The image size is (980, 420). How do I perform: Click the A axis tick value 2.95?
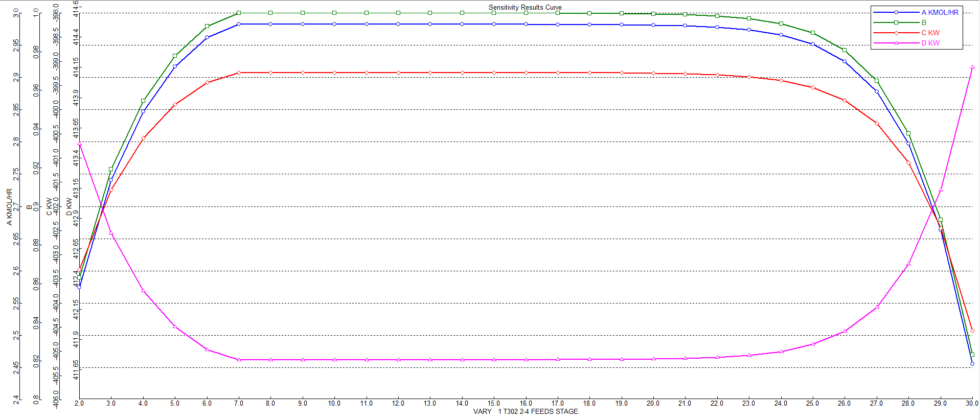[16, 45]
